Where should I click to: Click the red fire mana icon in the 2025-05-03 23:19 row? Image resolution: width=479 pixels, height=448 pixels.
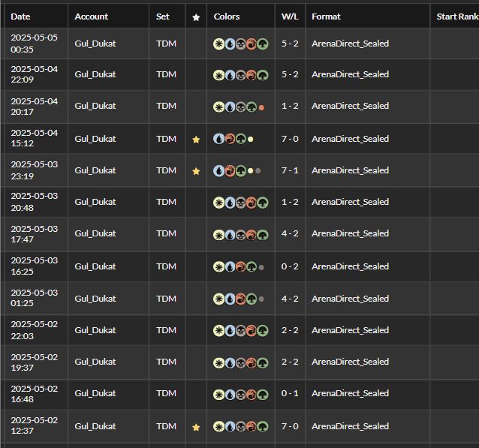coord(230,170)
